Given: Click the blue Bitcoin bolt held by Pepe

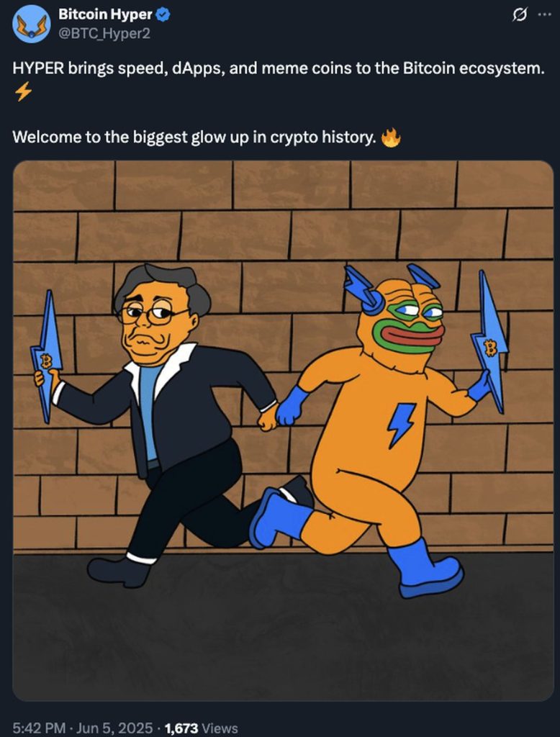Looking at the screenshot, I should point(490,342).
